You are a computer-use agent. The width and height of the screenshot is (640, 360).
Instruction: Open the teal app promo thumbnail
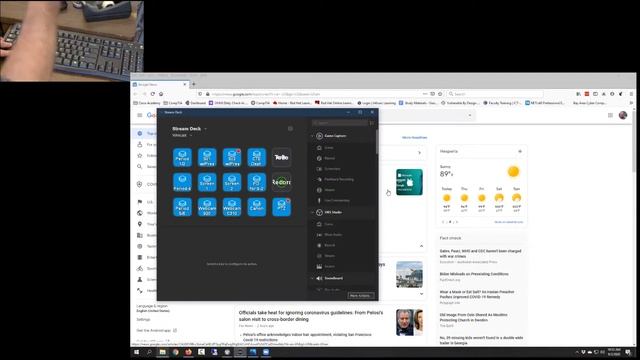pos(409,182)
